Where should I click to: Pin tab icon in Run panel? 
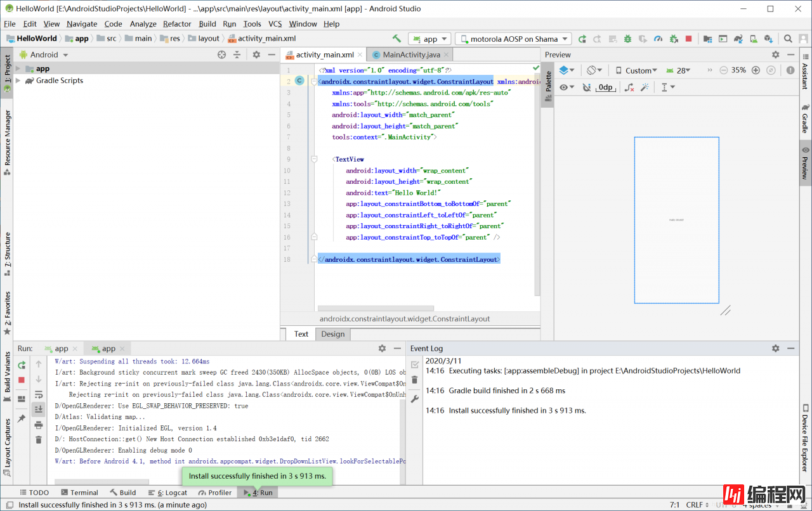22,418
